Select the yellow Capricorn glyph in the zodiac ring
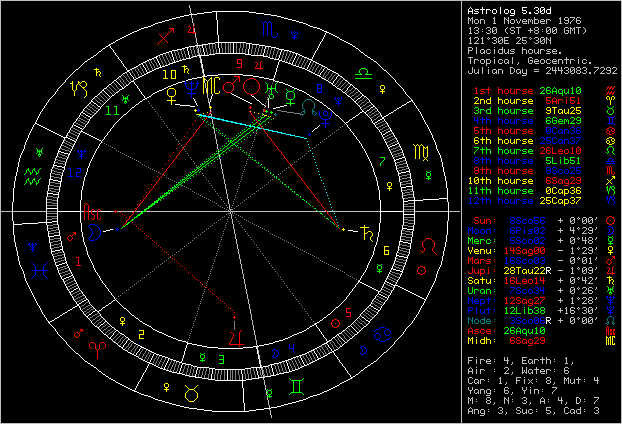The image size is (622, 424). pos(79,88)
